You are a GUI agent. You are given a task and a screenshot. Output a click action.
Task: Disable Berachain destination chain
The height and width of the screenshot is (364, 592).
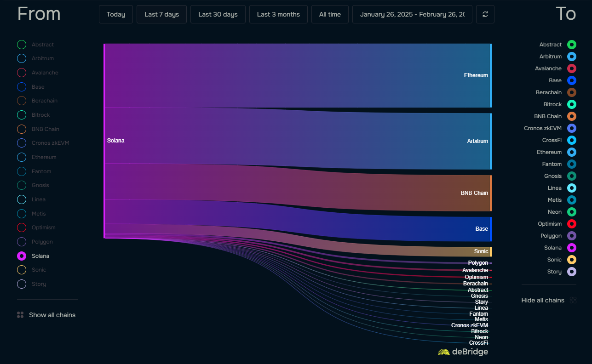[x=572, y=92]
